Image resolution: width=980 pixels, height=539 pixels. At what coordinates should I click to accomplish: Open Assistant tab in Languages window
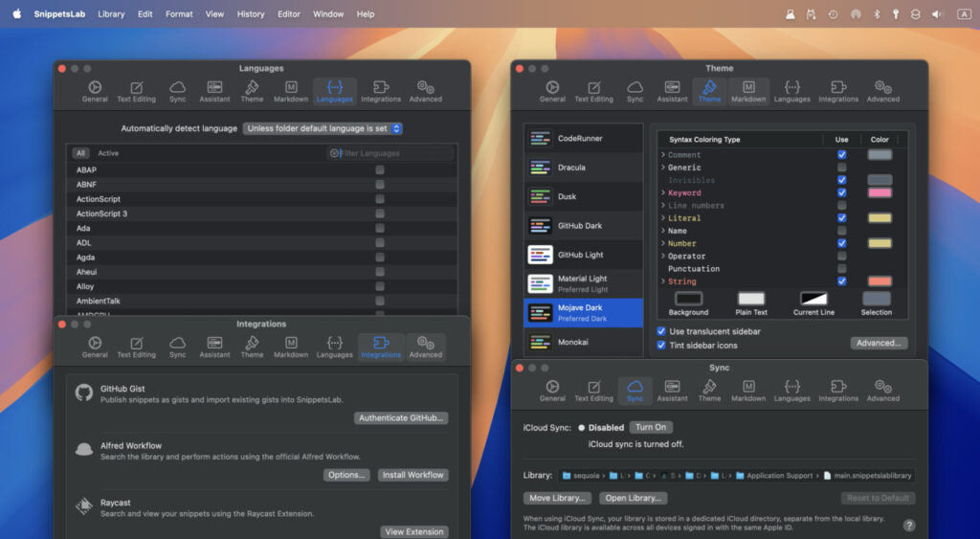click(x=214, y=91)
